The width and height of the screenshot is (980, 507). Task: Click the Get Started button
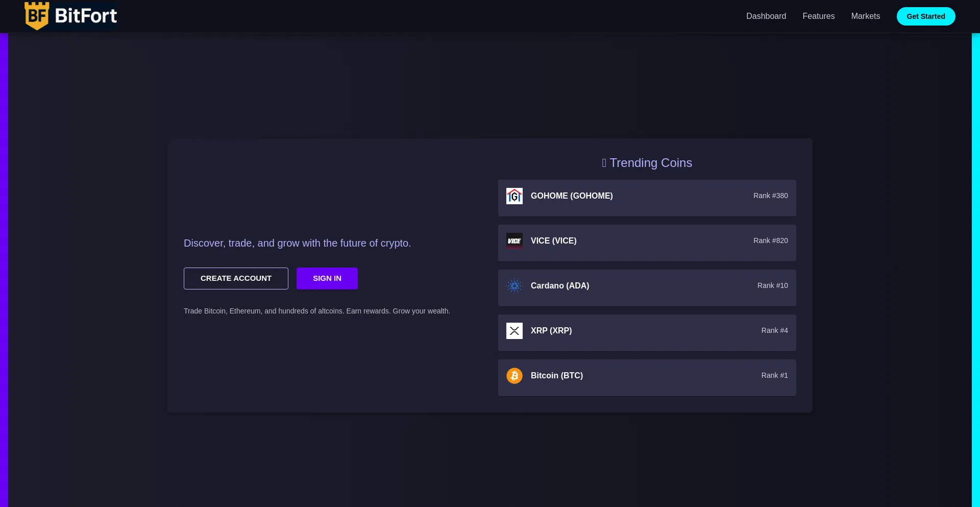coord(926,16)
